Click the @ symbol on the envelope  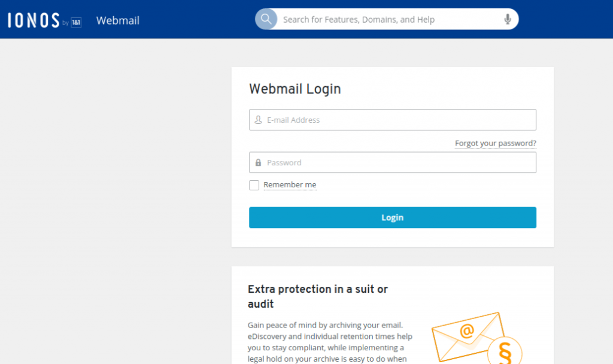(467, 330)
